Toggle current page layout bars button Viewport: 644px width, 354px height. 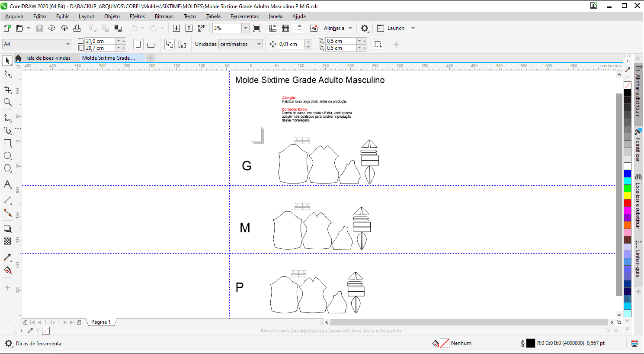coord(182,44)
